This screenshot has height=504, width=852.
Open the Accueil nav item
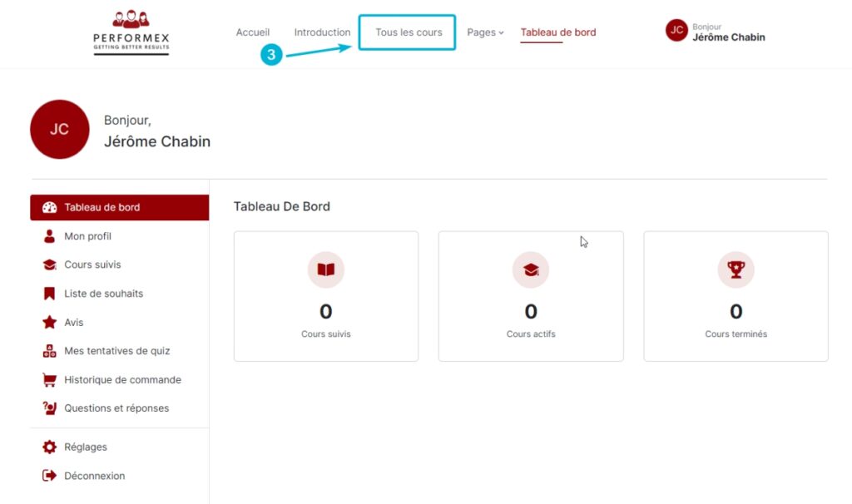coord(253,32)
